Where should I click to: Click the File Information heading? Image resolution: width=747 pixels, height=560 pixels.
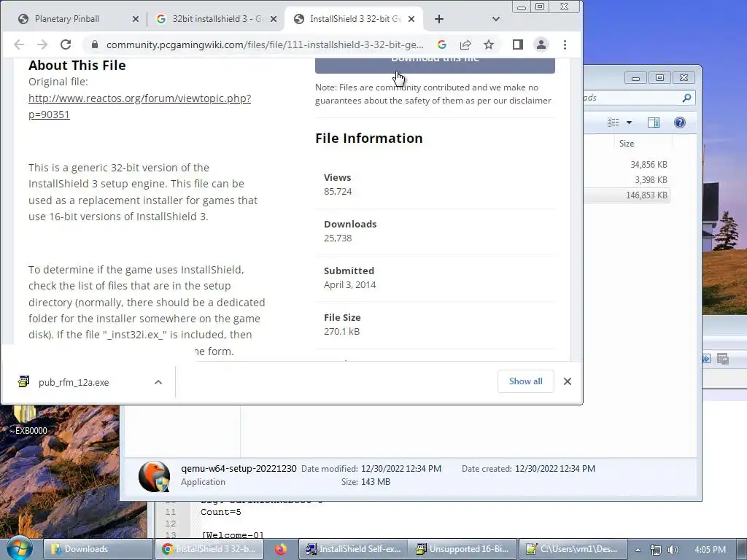click(368, 138)
